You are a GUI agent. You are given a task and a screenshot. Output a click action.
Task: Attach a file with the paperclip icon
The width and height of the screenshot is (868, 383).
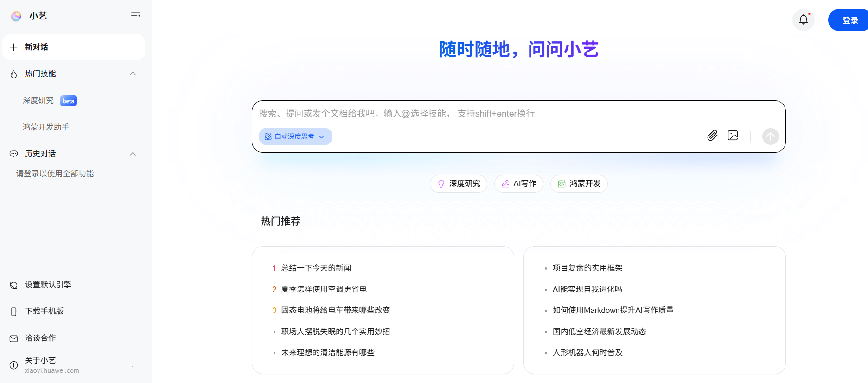(712, 136)
